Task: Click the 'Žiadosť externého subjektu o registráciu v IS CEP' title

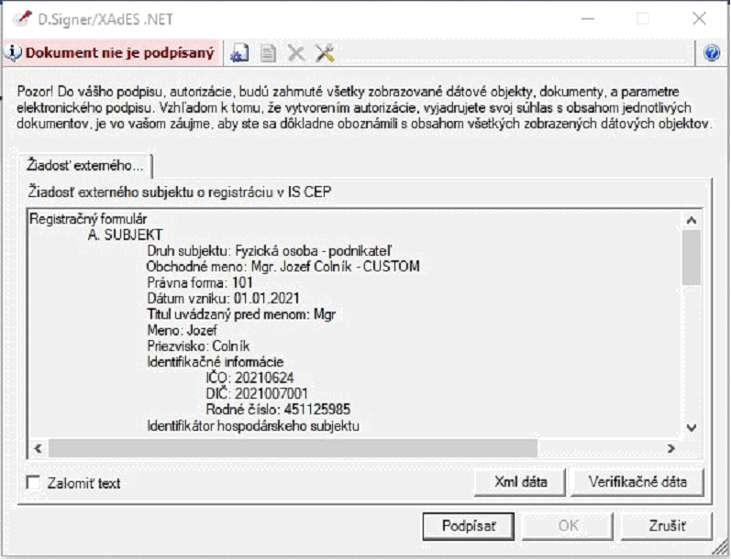Action: [180, 192]
